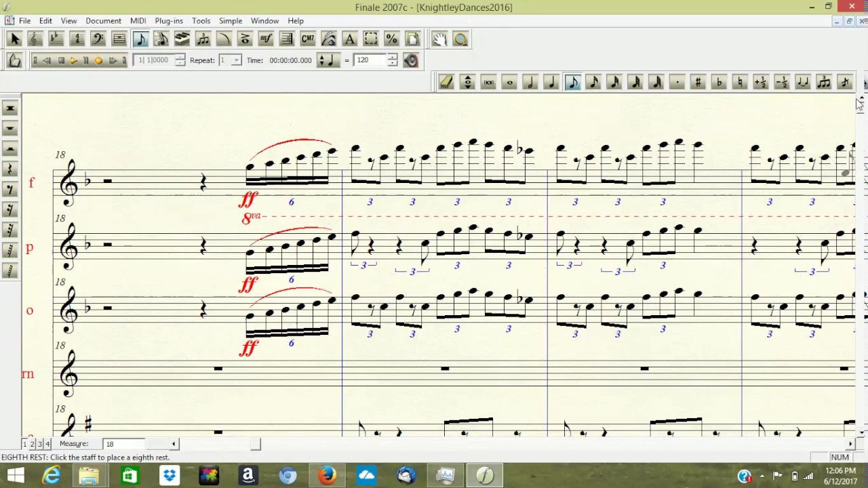The width and height of the screenshot is (868, 488).
Task: Select the Chord CM7 tool
Action: click(308, 39)
